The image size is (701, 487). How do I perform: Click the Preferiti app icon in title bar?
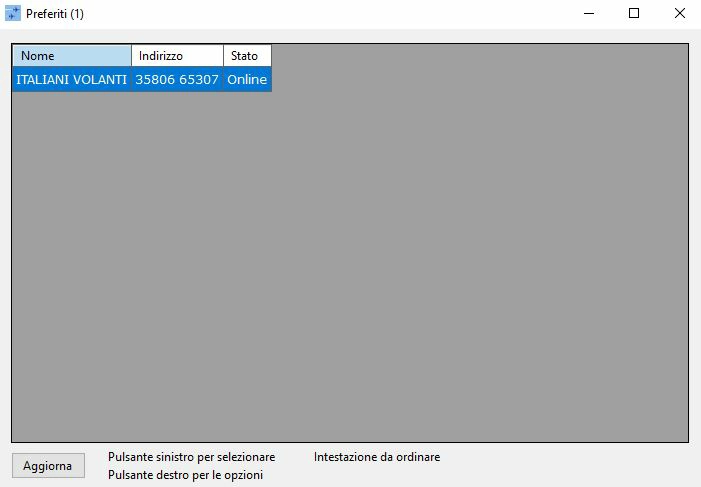pyautogui.click(x=13, y=14)
